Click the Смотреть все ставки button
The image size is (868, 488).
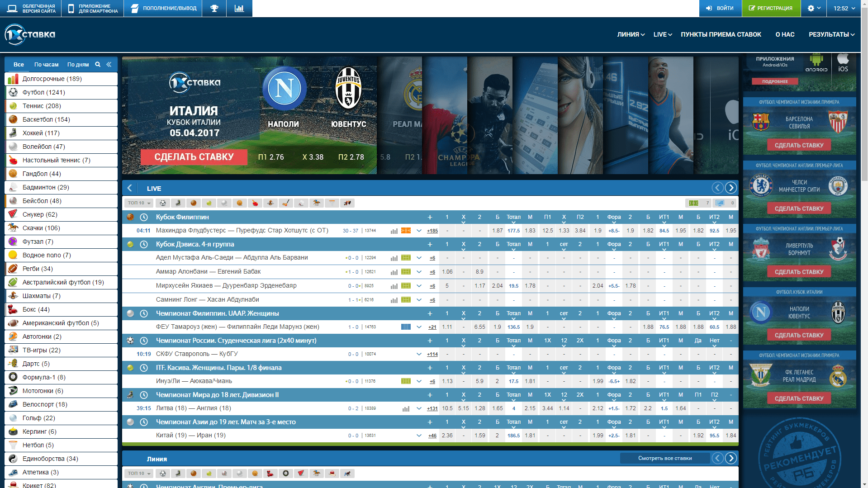coord(664,458)
